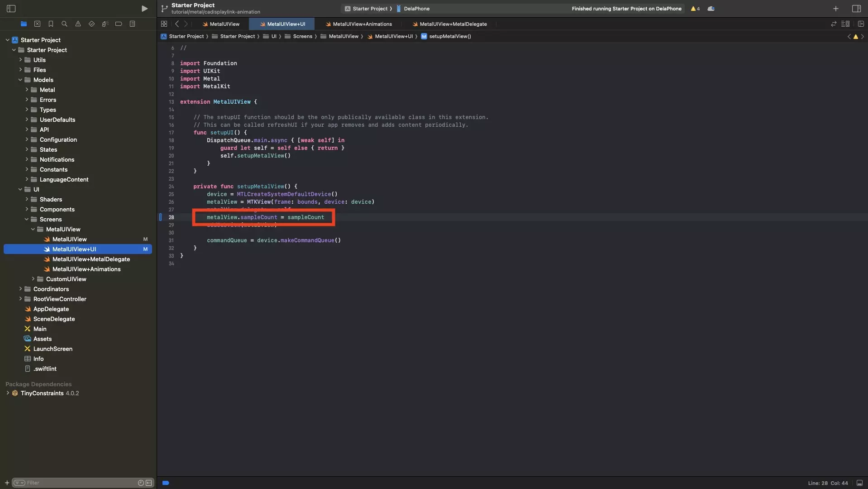Toggle source-controlled files filter icon
Viewport: 868px width, 489px height.
pyautogui.click(x=148, y=483)
